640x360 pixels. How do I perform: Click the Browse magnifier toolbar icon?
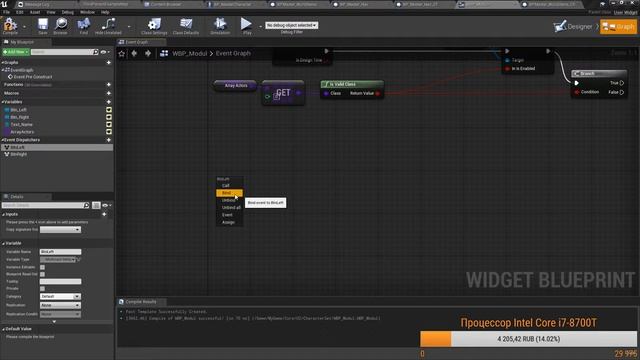60,25
